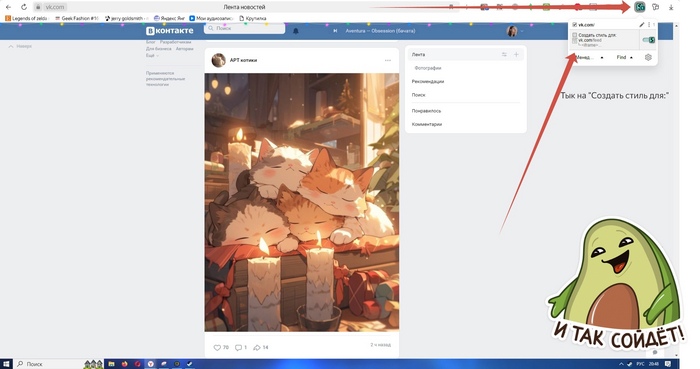Toggle the Stylus on/off switch in popup
The height and width of the screenshot is (369, 700).
649,40
